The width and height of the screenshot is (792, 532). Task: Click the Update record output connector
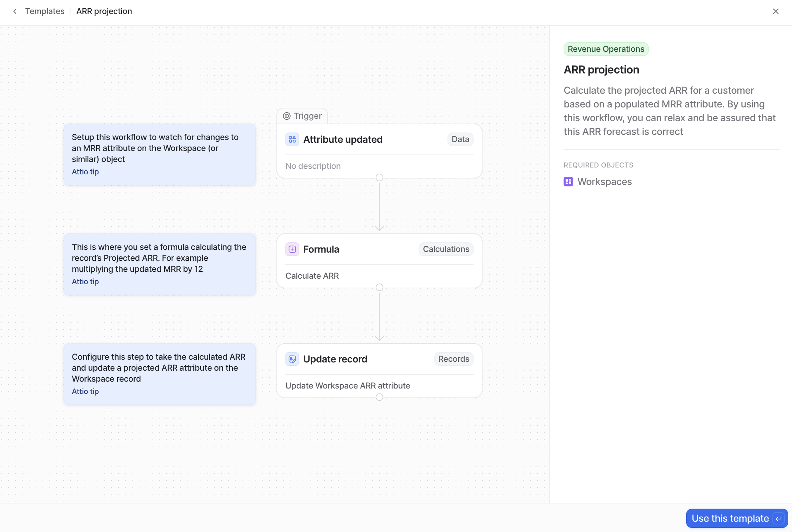pyautogui.click(x=379, y=397)
